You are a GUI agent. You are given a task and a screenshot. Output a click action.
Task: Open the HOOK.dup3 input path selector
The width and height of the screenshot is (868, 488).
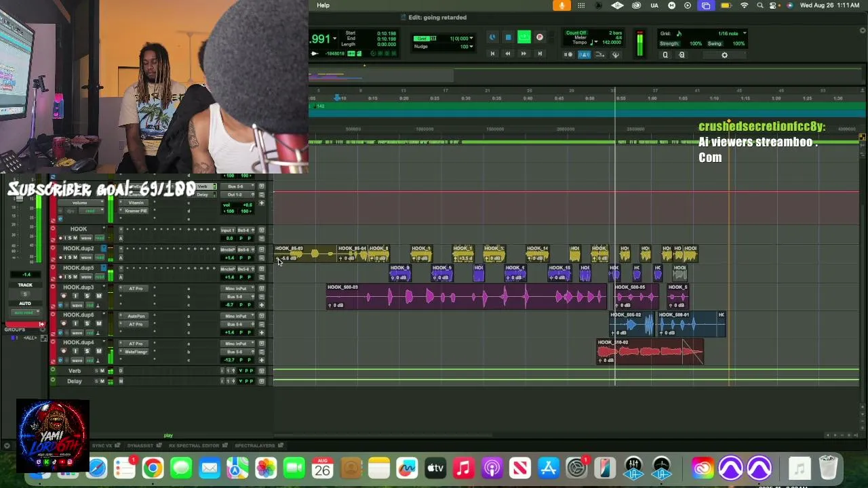click(x=236, y=289)
